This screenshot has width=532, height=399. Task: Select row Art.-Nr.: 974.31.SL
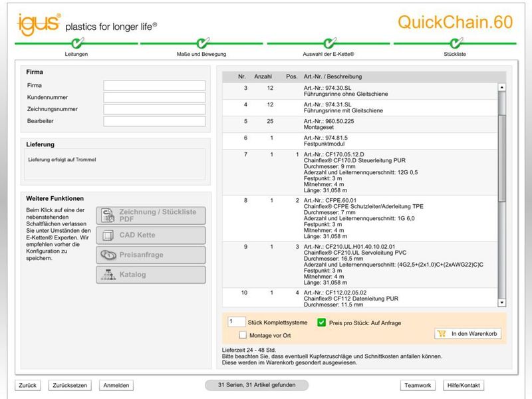(360, 108)
